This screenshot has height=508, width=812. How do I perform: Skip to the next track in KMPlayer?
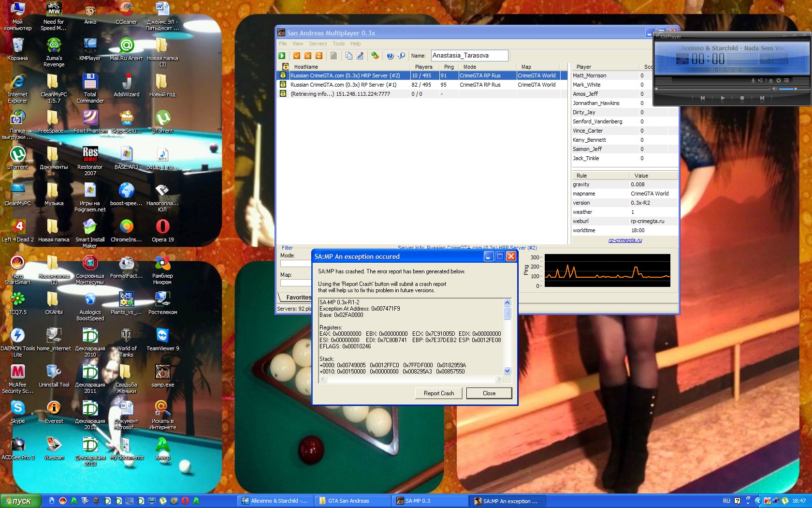pos(762,98)
